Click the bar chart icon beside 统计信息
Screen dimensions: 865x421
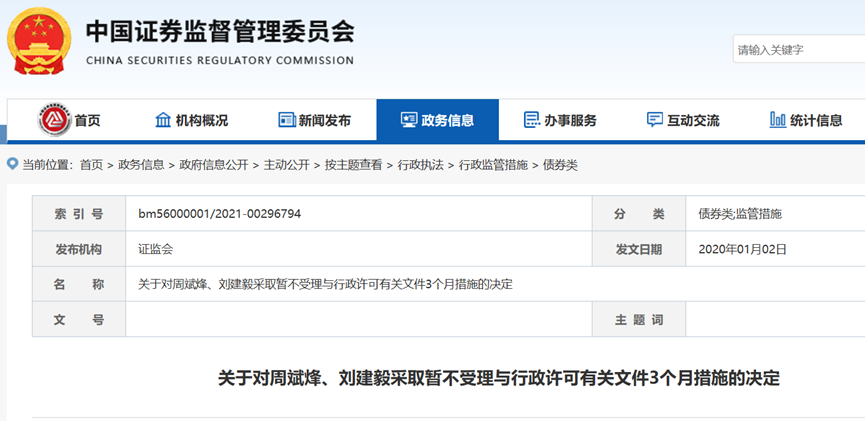pyautogui.click(x=777, y=120)
